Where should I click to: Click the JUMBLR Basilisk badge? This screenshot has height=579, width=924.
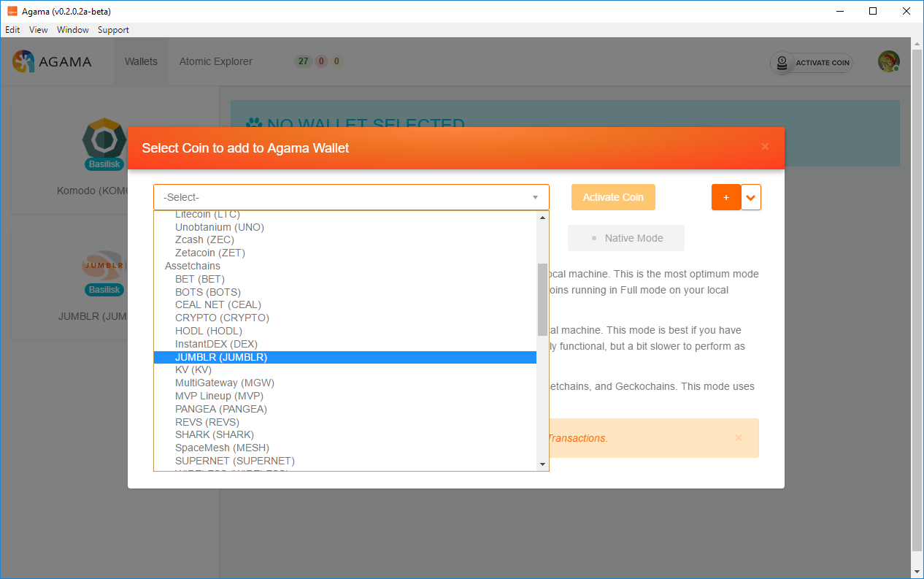click(104, 290)
